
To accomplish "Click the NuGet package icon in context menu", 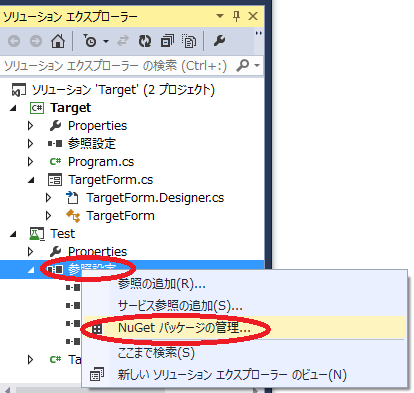I will tap(97, 329).
